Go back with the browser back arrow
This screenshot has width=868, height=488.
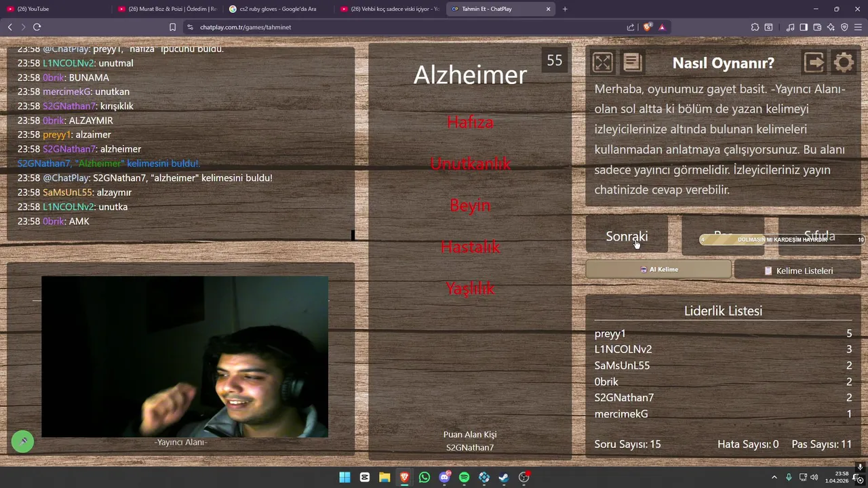click(9, 27)
